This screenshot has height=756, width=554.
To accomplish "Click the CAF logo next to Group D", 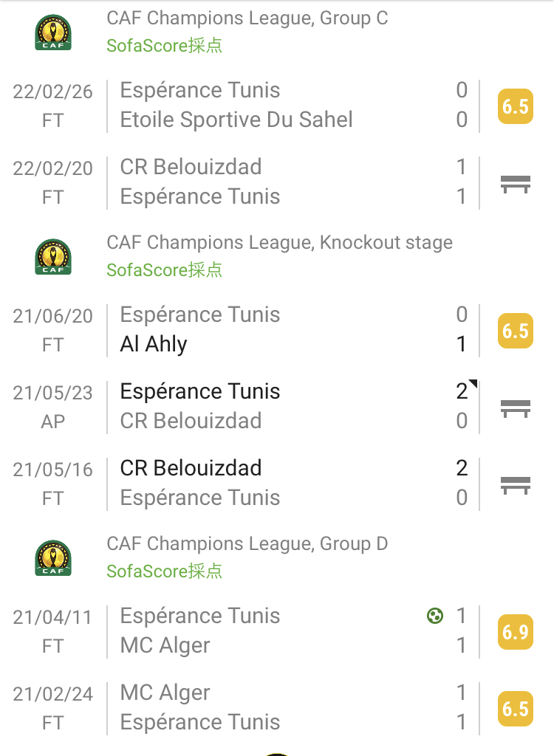I will coord(53,558).
